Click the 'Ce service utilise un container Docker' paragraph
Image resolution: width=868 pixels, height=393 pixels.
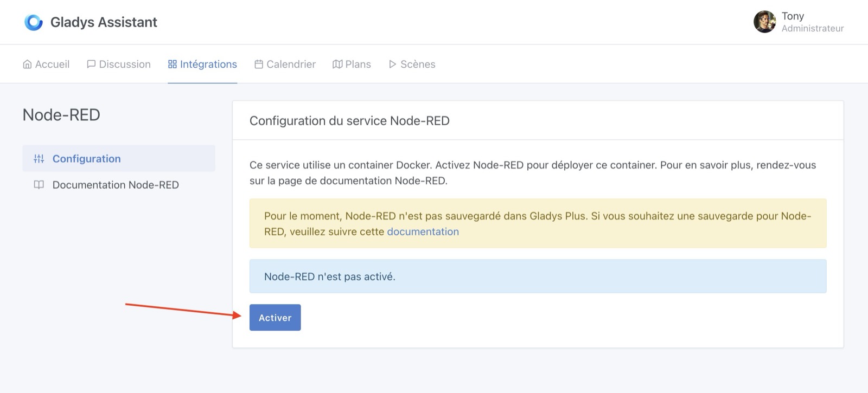[x=533, y=173]
